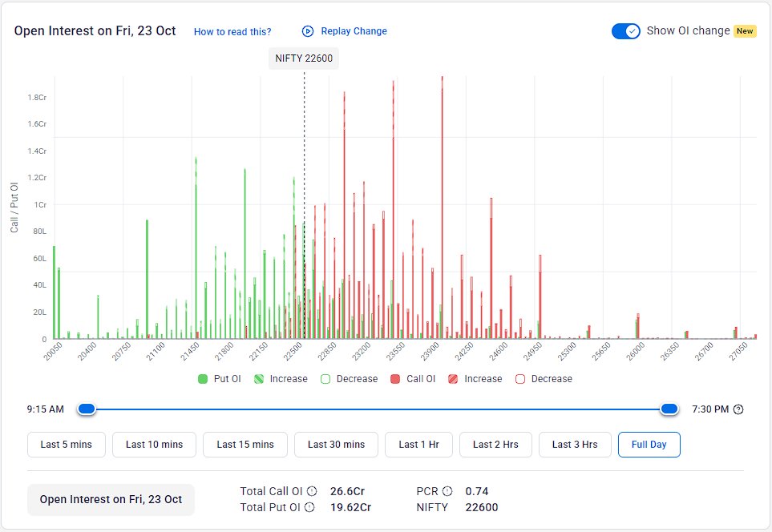
Task: Click the 19.62Cr Total Put OI value
Action: point(350,507)
